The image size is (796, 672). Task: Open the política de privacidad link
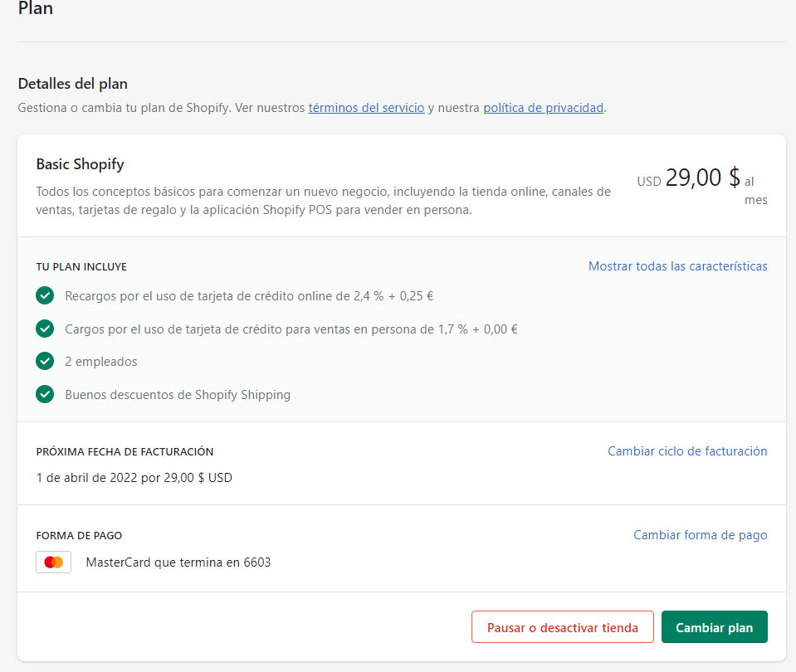[x=543, y=108]
